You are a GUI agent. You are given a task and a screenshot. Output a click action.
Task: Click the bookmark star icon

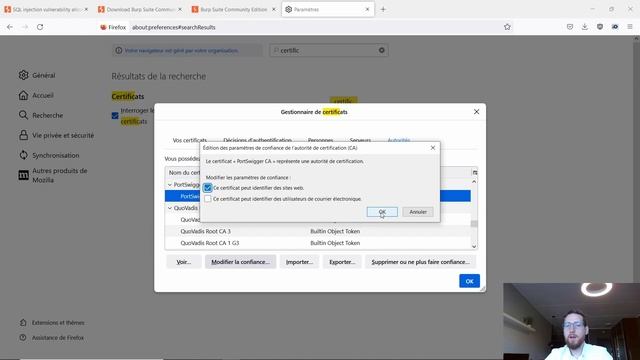507,27
